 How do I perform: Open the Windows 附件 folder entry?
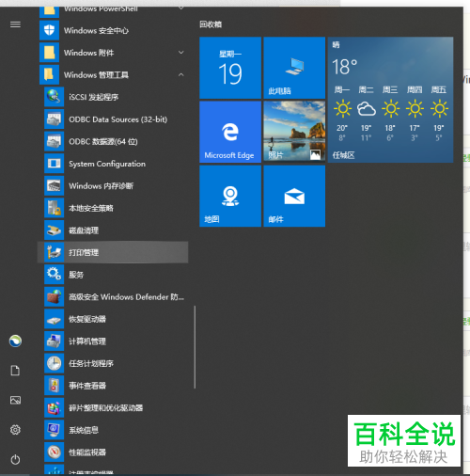click(114, 53)
